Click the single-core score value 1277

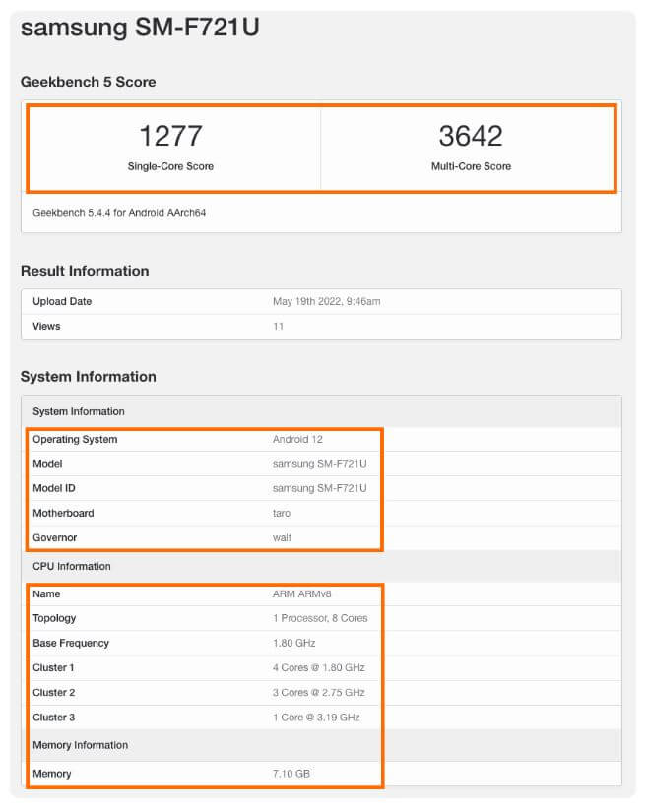[x=170, y=136]
